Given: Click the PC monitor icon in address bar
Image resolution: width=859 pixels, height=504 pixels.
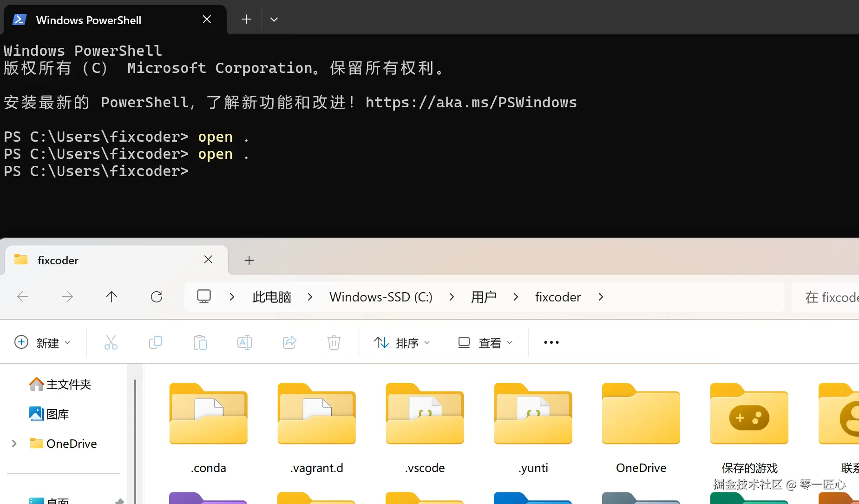Looking at the screenshot, I should pyautogui.click(x=204, y=296).
